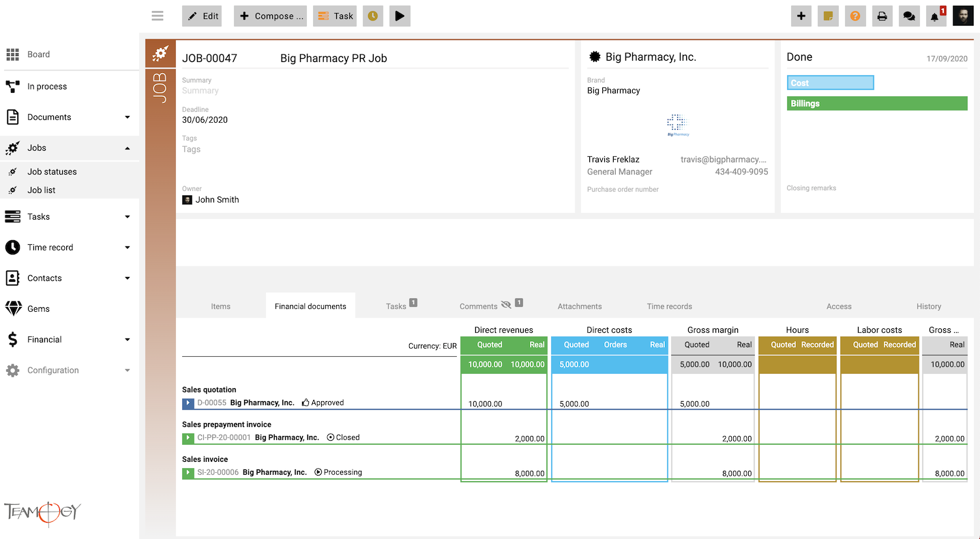Screen dimensions: 980x539
Task: Click the Summary input field
Action: [x=375, y=91]
